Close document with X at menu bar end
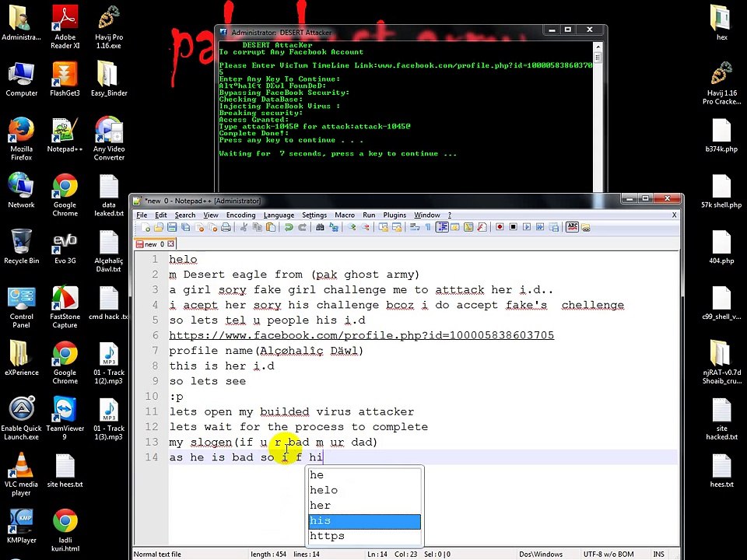Image resolution: width=747 pixels, height=560 pixels. tap(674, 215)
